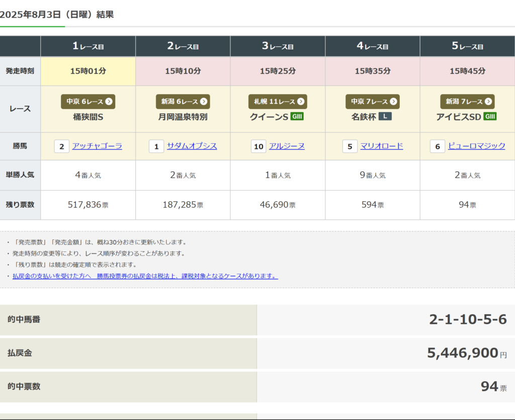The height and width of the screenshot is (420, 515).
Task: Click horse number box 6 for ピューロマジック
Action: (438, 146)
